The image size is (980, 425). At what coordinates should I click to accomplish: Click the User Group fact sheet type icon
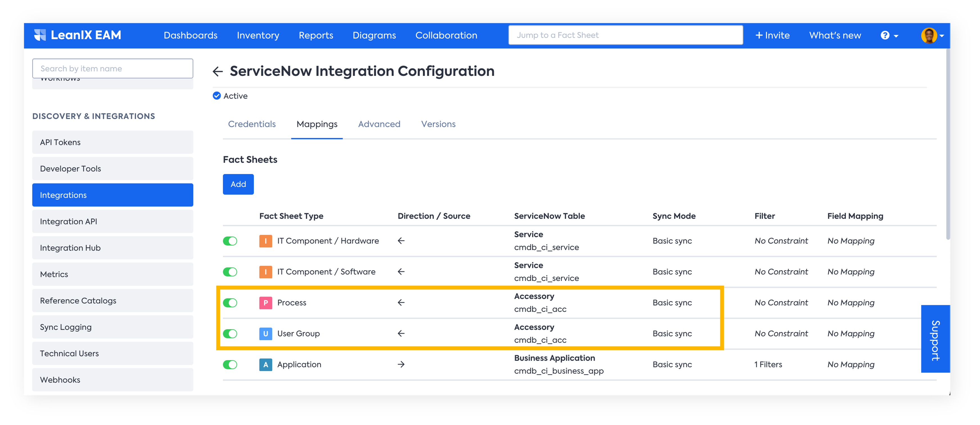coord(266,333)
